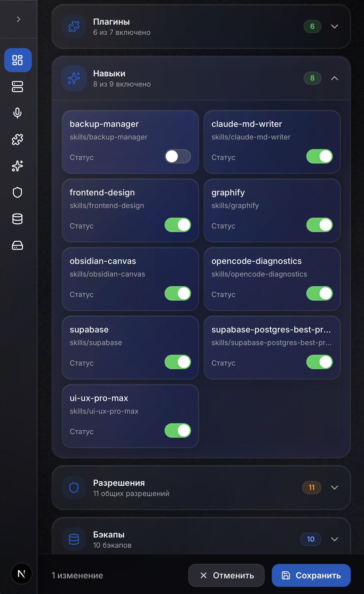The height and width of the screenshot is (594, 364).
Task: Open the sparkle skills icon in sidebar
Action: (17, 166)
